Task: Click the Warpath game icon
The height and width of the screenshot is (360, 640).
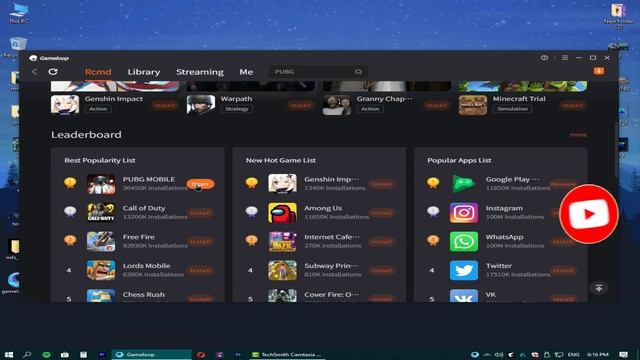Action: pyautogui.click(x=201, y=105)
